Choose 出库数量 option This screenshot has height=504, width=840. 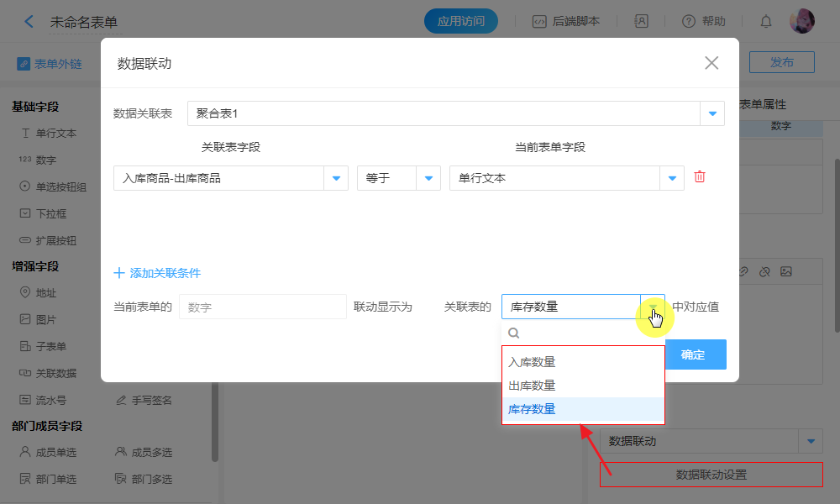point(533,386)
